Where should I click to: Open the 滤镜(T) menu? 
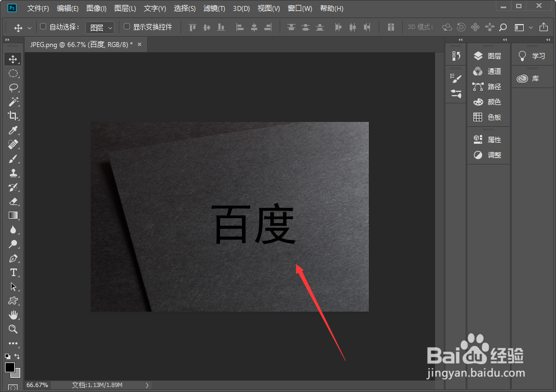tap(214, 9)
